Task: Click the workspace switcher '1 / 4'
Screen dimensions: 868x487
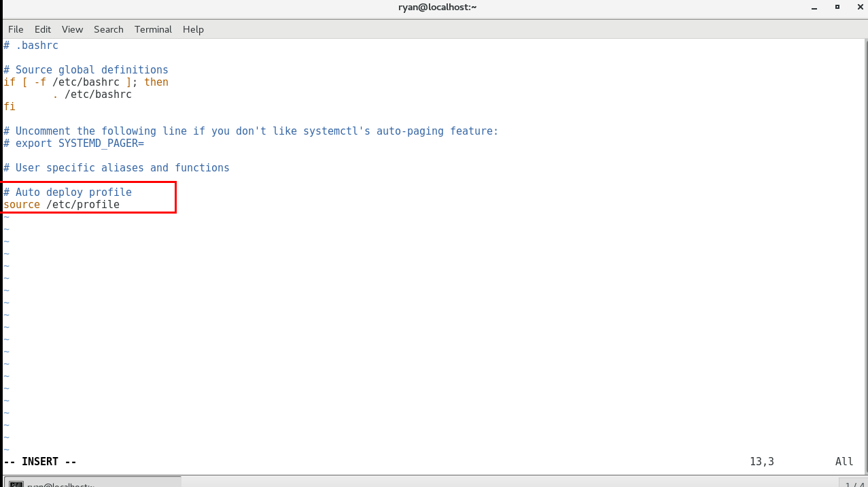Action: 854,484
